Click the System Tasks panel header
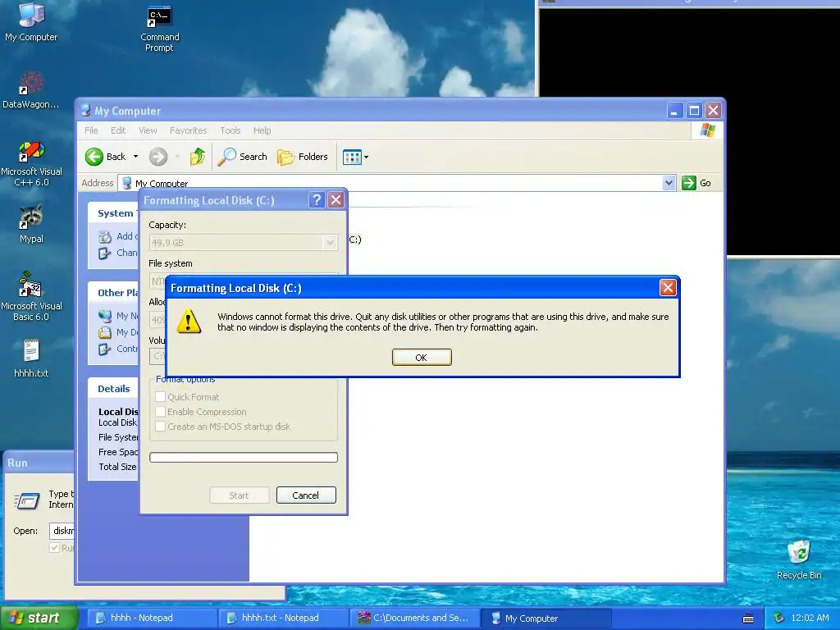 tap(113, 213)
